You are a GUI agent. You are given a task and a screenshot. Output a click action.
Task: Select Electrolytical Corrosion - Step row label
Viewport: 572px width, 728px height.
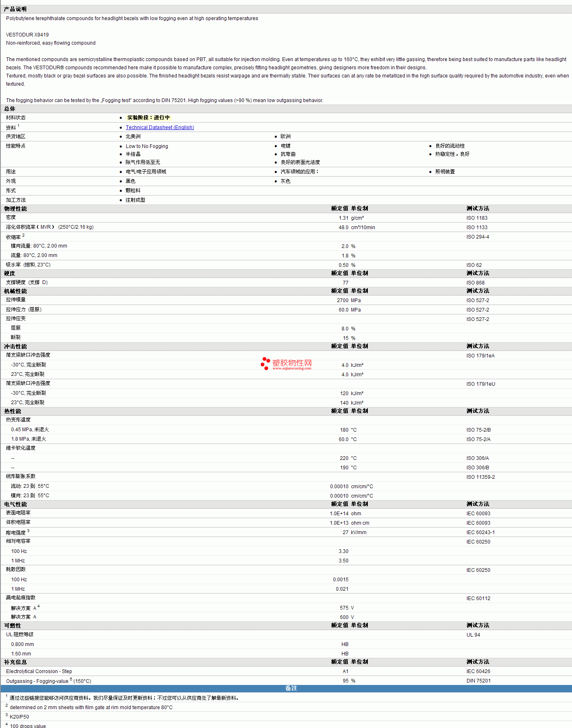point(39,671)
